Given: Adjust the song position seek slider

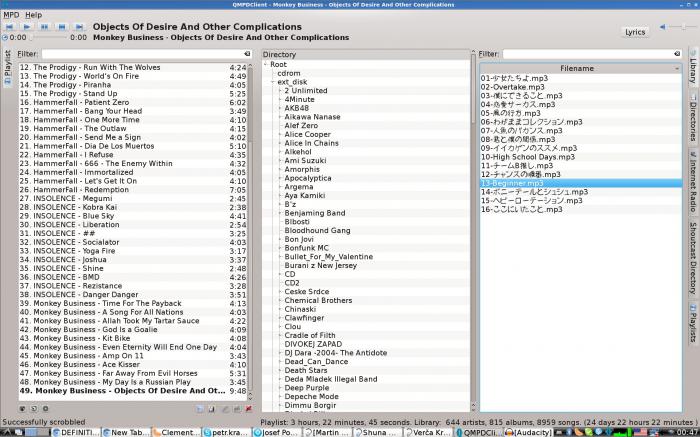Looking at the screenshot, I should pos(49,37).
